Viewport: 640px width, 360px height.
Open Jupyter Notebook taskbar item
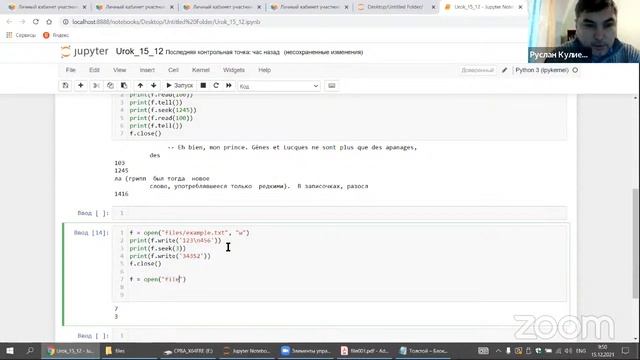point(247,351)
